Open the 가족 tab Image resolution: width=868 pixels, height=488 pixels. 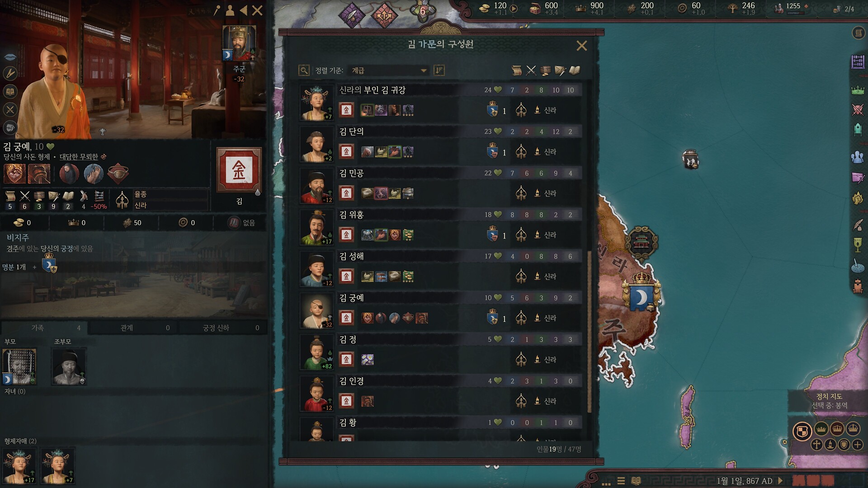[x=44, y=328]
